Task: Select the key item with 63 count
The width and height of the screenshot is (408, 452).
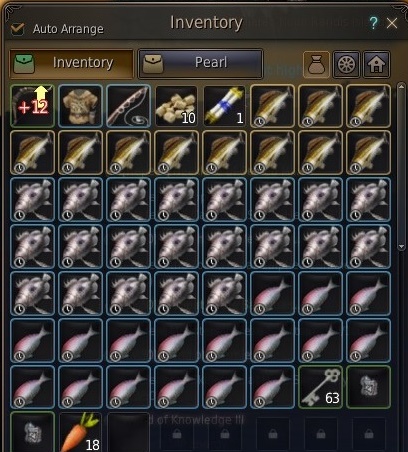Action: [320, 387]
